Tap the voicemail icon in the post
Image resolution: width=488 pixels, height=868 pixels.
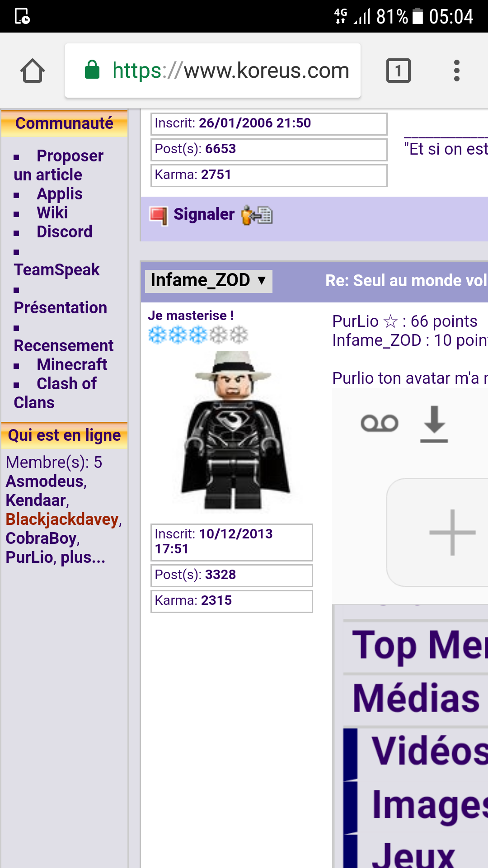coord(380,423)
